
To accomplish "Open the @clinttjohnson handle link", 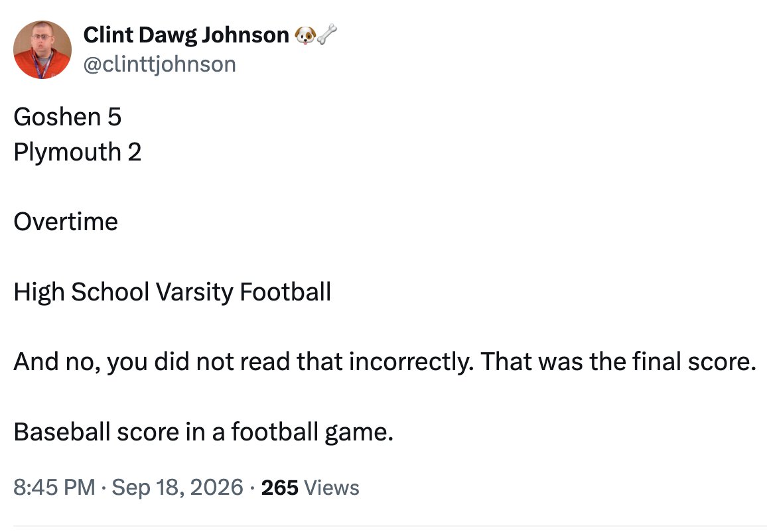I will [x=159, y=64].
